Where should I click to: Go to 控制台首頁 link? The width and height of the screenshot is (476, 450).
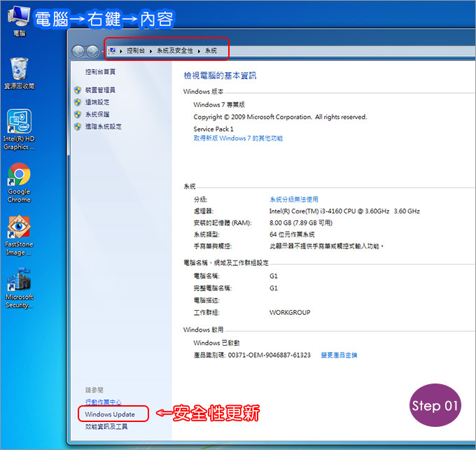tap(100, 72)
